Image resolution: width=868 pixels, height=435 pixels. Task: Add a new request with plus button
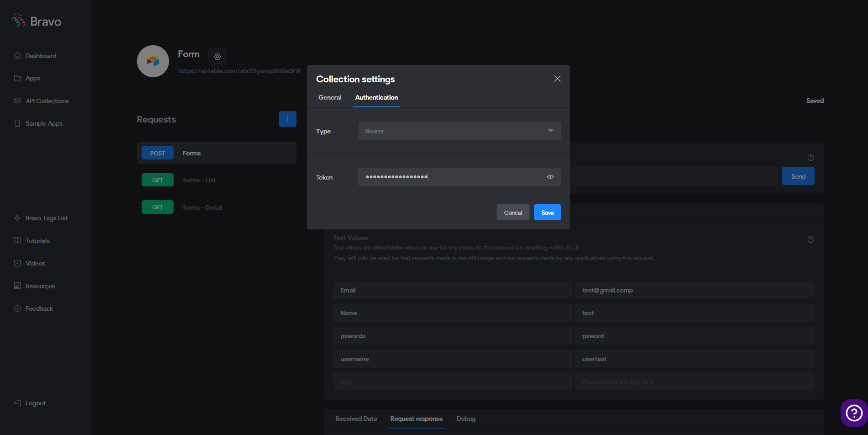point(288,119)
